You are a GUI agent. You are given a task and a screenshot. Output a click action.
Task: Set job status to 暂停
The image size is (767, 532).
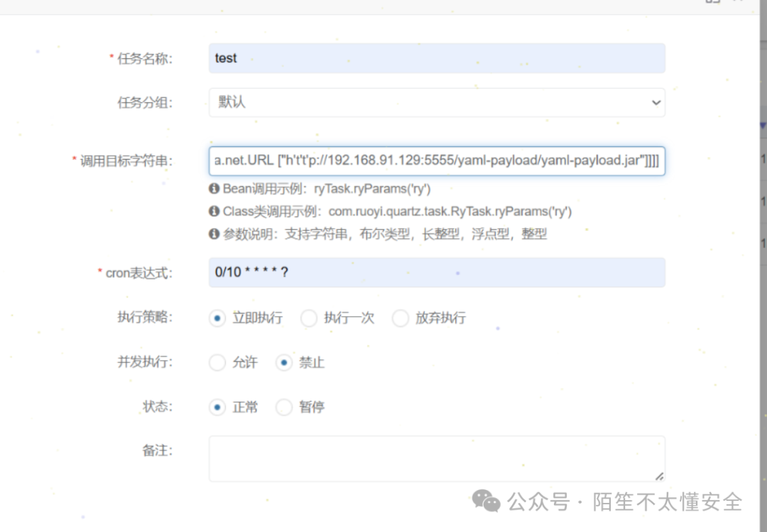point(283,407)
